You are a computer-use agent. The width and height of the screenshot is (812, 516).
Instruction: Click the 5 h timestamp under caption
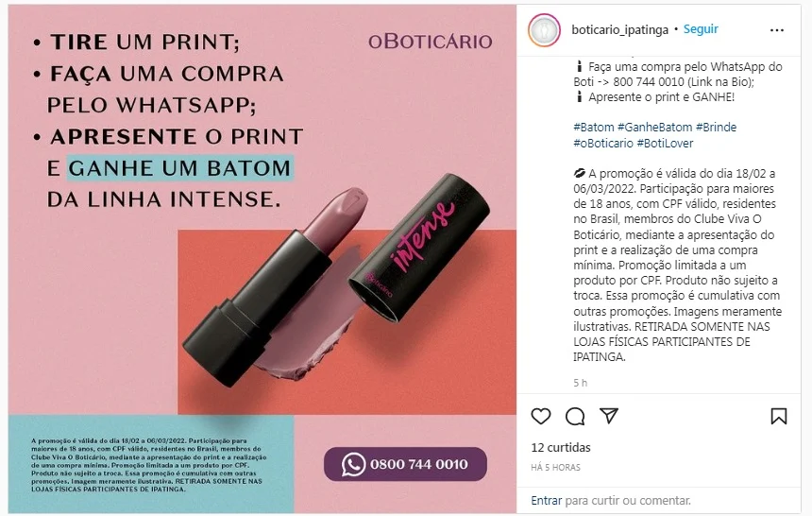580,383
